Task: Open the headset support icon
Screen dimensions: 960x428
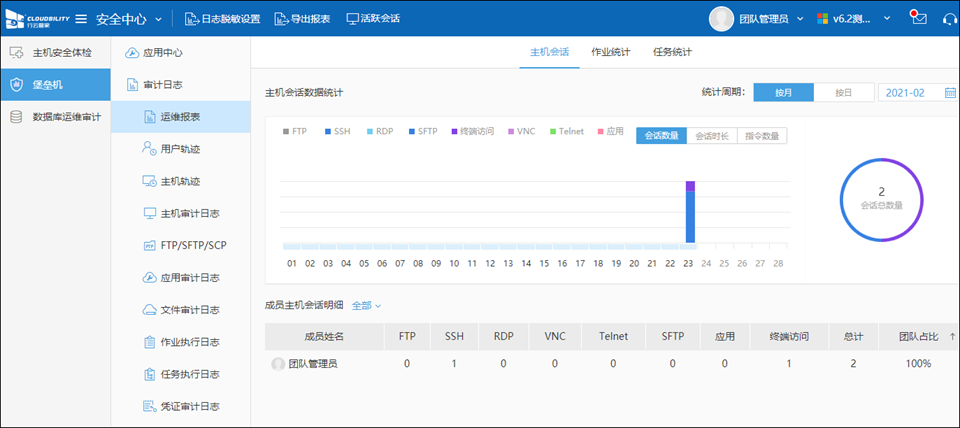Action: tap(949, 19)
